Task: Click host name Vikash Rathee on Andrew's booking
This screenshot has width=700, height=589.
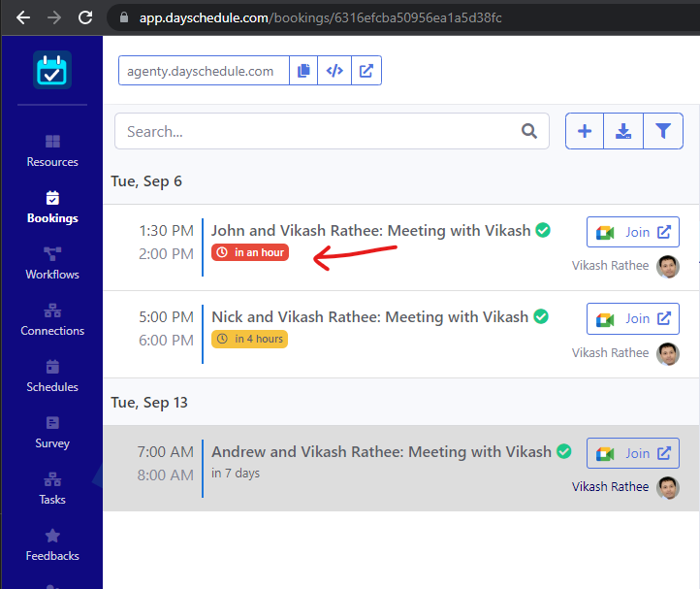Action: pos(610,486)
